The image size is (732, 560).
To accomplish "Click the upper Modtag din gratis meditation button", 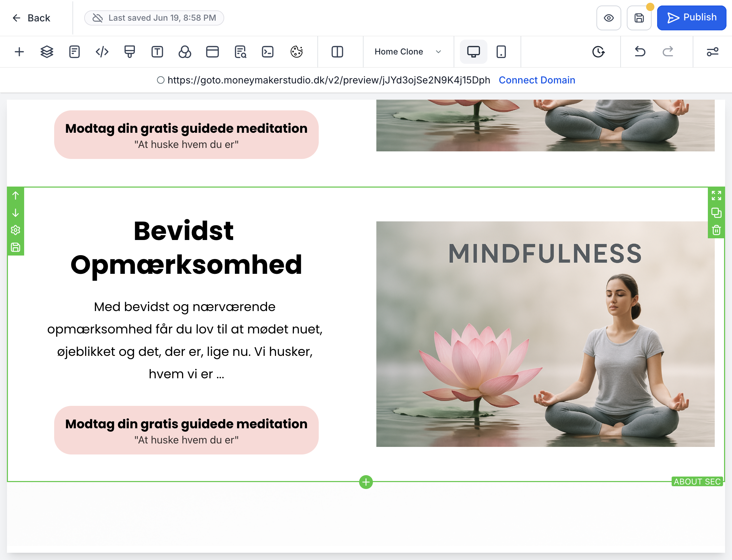I will click(186, 134).
